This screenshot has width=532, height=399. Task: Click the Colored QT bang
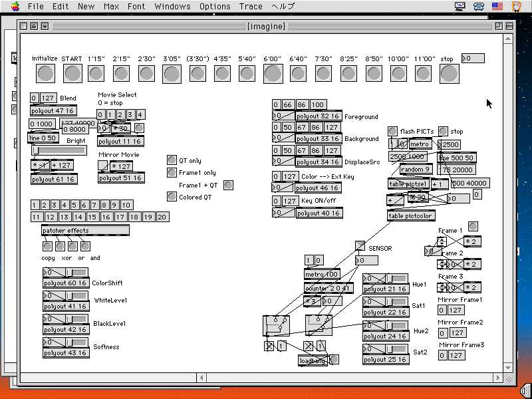(x=172, y=196)
